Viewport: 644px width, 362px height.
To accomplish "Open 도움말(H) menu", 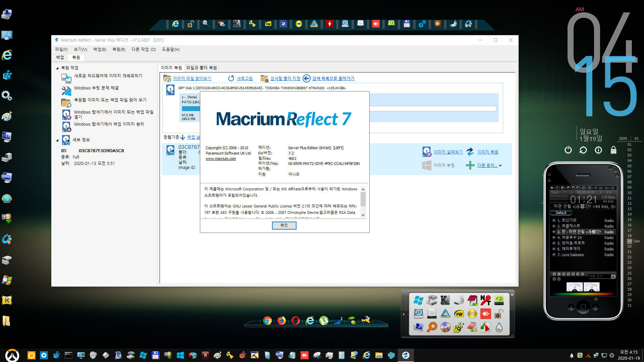I will [171, 49].
